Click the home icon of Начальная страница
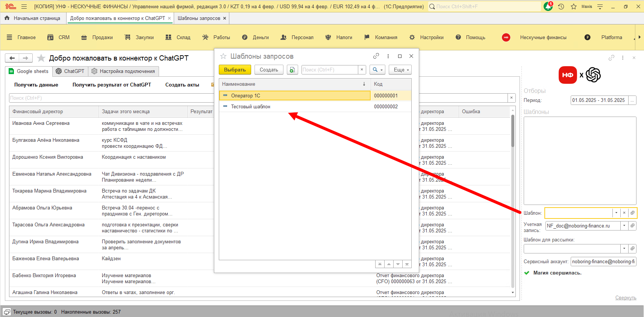The image size is (644, 317). point(7,18)
